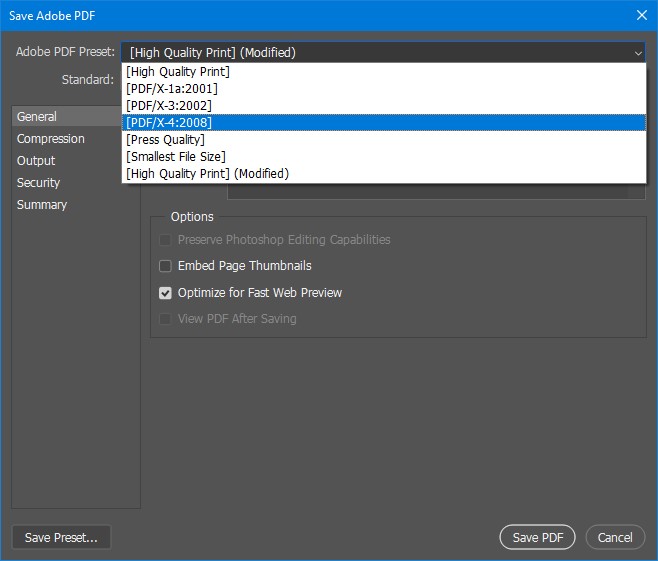Enable Embed Page Thumbnails checkbox
The image size is (658, 561).
pyautogui.click(x=165, y=266)
